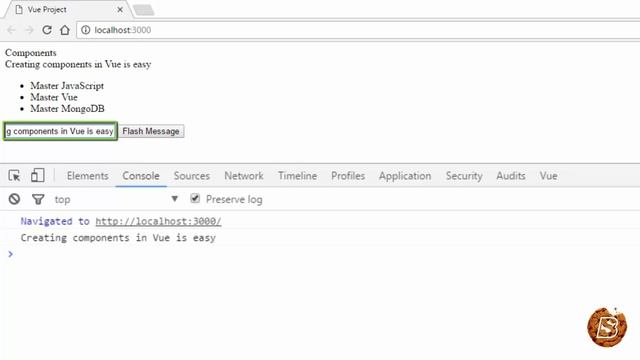Toggle the device toolbar icon
Screen dimensions: 640x360
(x=38, y=176)
